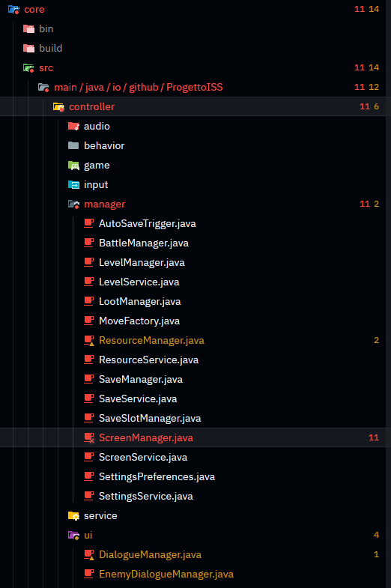The image size is (391, 588).
Task: Click warning count 1 on DialogueManager.java
Action: pos(376,554)
